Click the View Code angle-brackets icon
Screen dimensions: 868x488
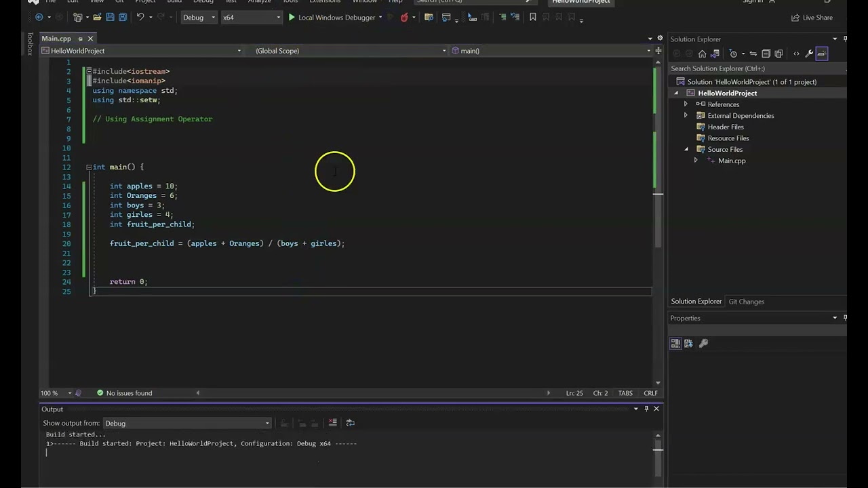click(796, 54)
